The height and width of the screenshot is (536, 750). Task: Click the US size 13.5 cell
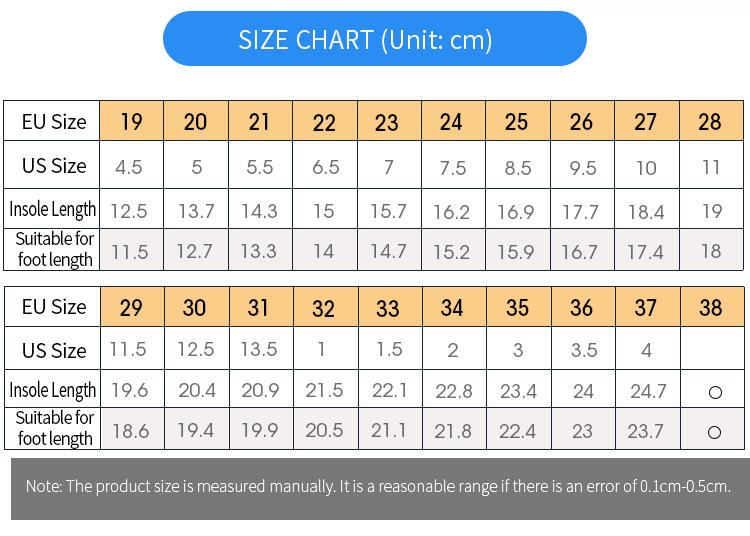pyautogui.click(x=259, y=350)
